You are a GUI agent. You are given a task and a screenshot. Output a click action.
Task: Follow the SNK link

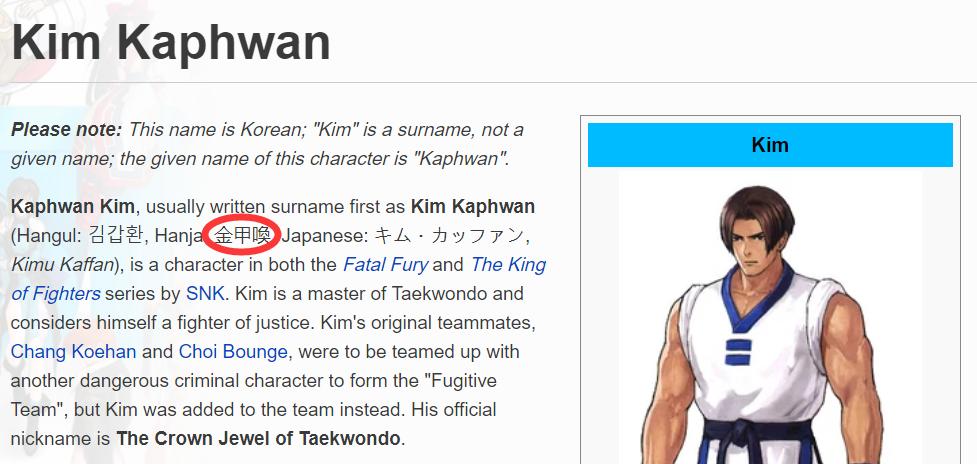point(205,293)
